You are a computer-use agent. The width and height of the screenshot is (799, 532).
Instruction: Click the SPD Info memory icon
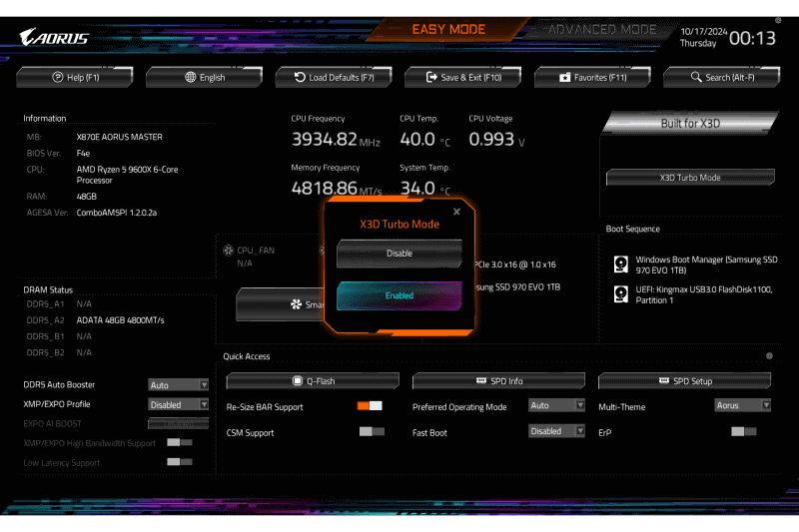click(481, 381)
